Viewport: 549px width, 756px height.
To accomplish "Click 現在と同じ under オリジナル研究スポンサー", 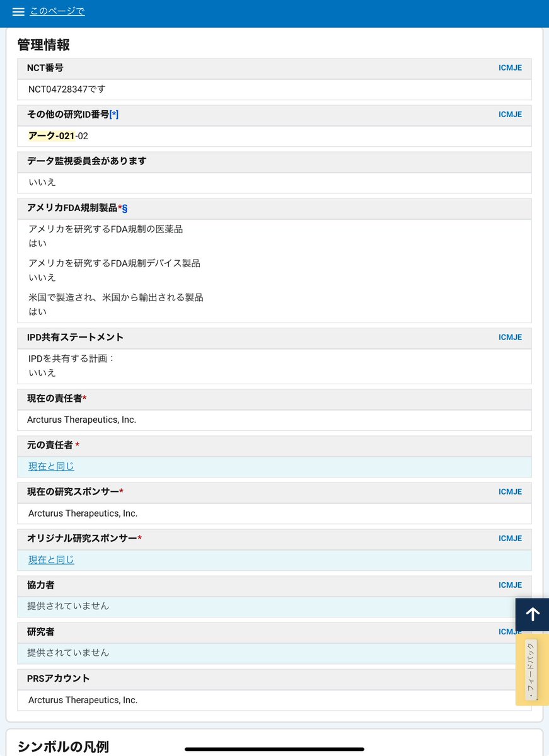I will coord(51,560).
